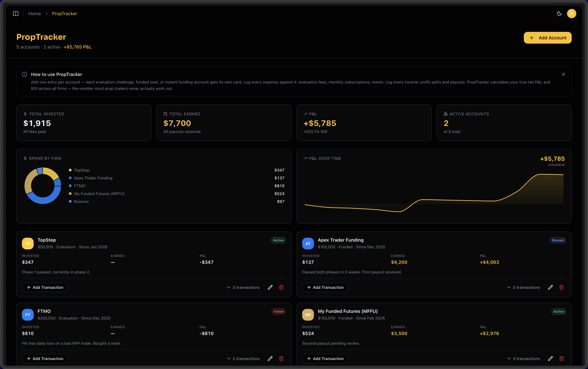Go to Home via the breadcrumb
This screenshot has height=369, width=588.
(35, 14)
